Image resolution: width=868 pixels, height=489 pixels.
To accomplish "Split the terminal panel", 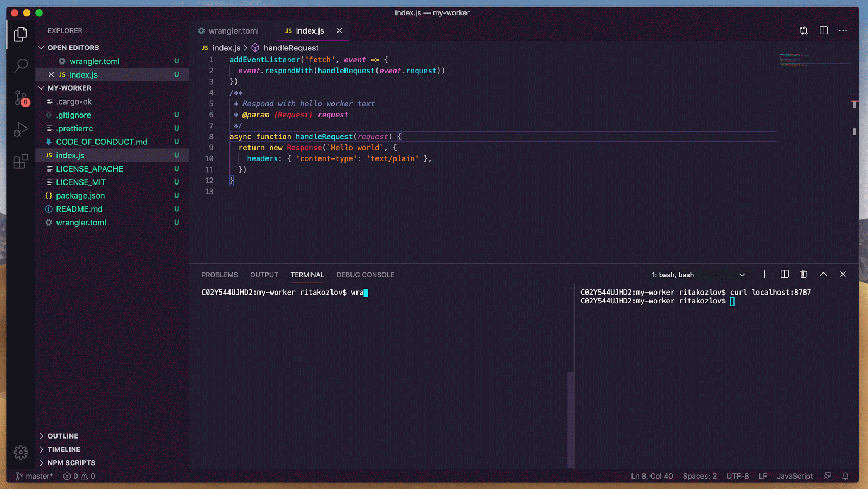I will (x=784, y=274).
